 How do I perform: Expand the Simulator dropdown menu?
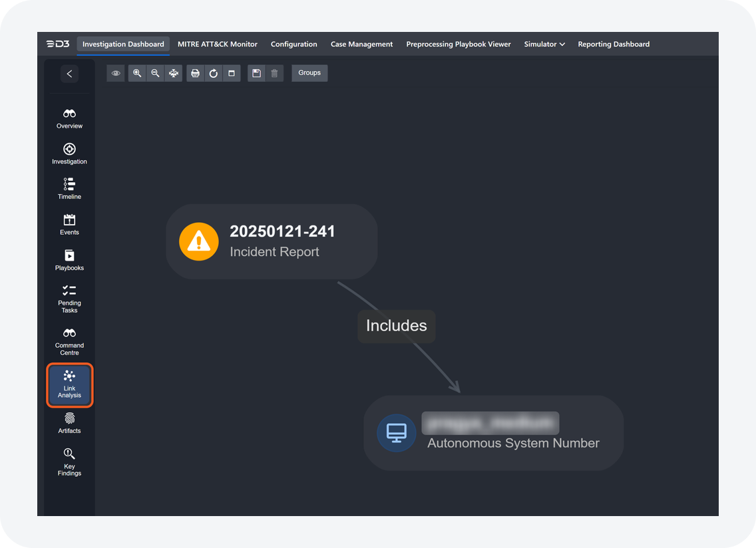[x=544, y=45]
